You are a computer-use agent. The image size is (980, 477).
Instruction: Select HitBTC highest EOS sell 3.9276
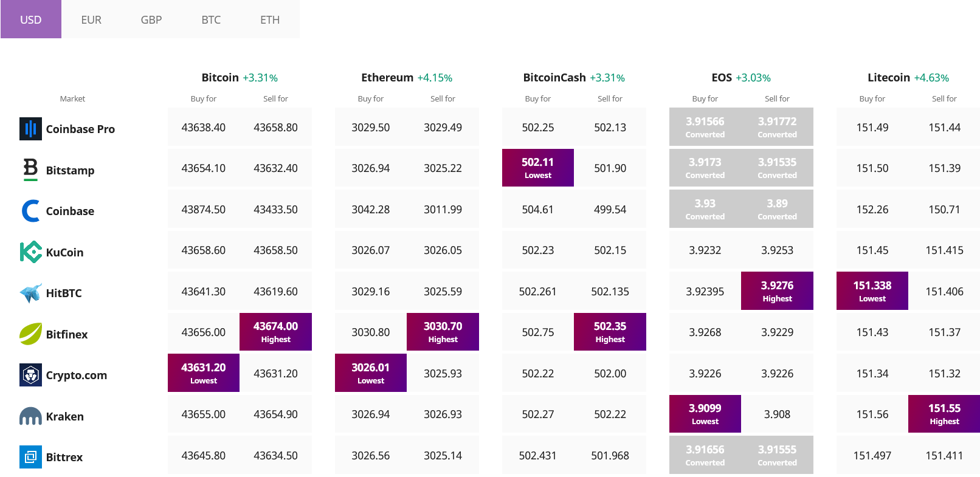(777, 291)
